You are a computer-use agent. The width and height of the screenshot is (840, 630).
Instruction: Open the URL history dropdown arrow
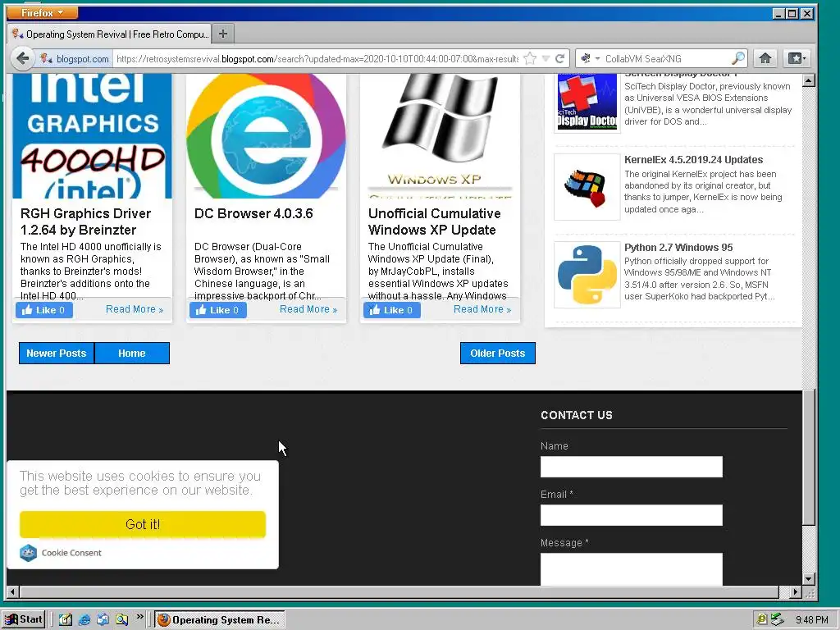(546, 58)
